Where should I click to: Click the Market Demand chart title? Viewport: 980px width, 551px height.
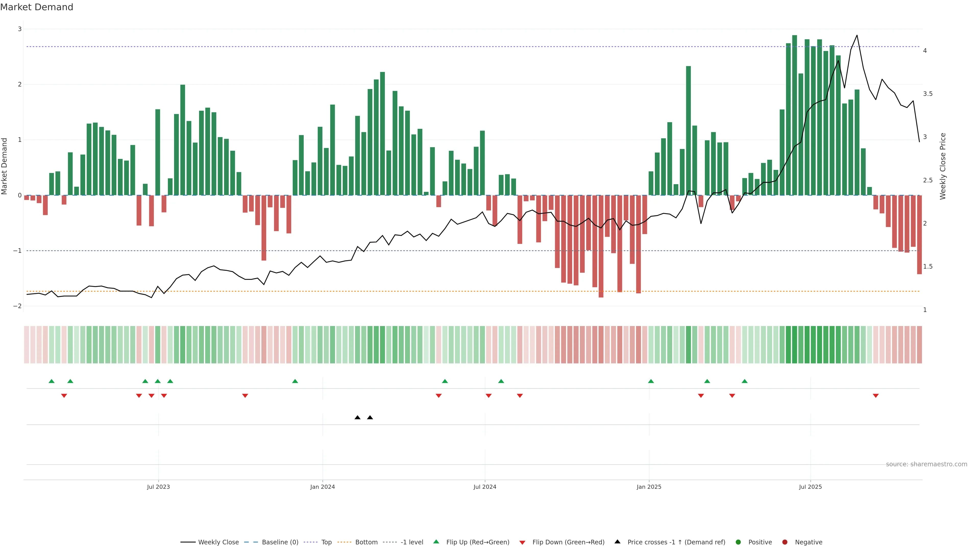(36, 7)
